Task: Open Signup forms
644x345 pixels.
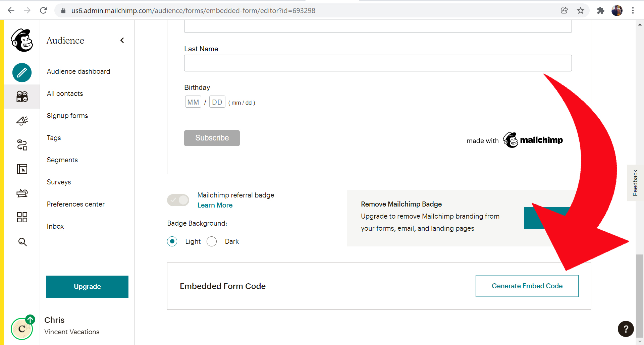Action: point(67,116)
